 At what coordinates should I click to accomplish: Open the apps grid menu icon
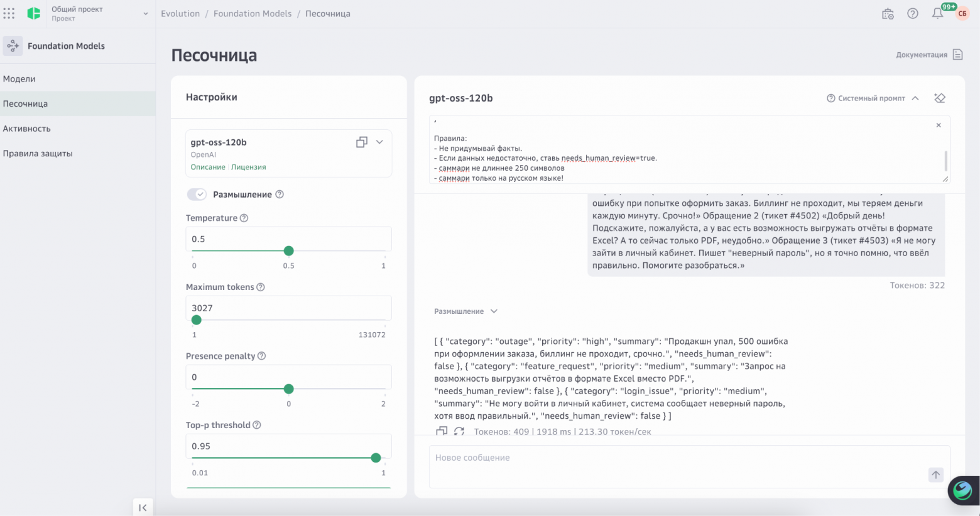pos(9,13)
